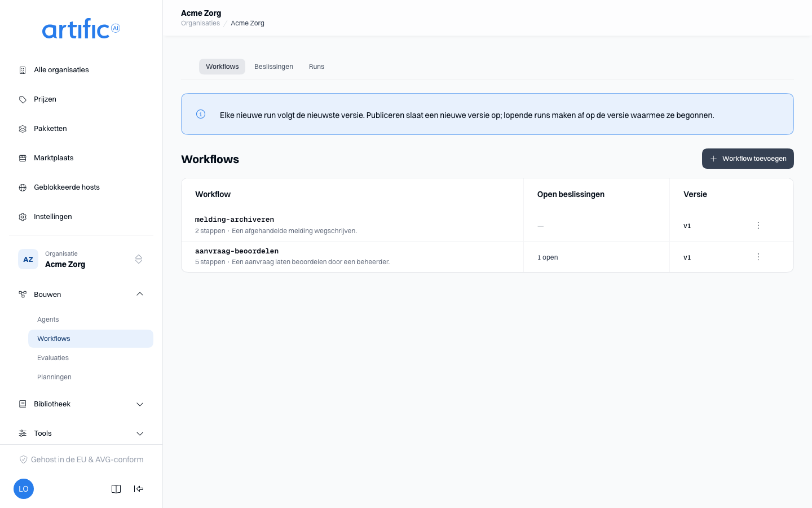Open the Acme Zorg organisation switcher
812x508 pixels.
(x=81, y=259)
